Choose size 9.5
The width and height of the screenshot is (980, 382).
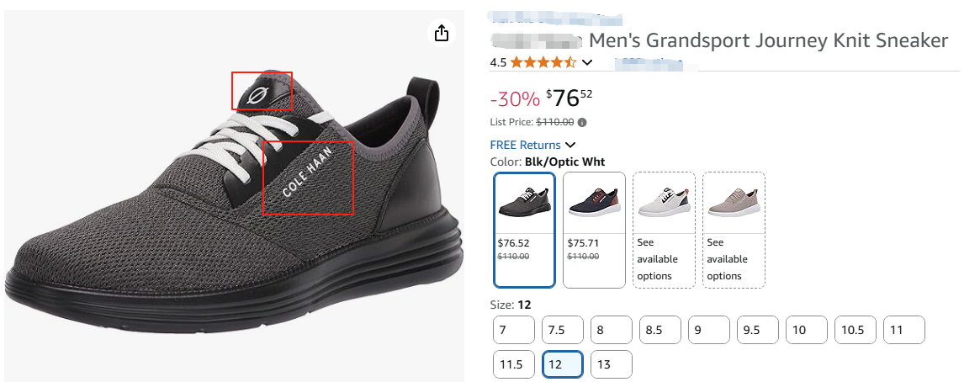[757, 331]
